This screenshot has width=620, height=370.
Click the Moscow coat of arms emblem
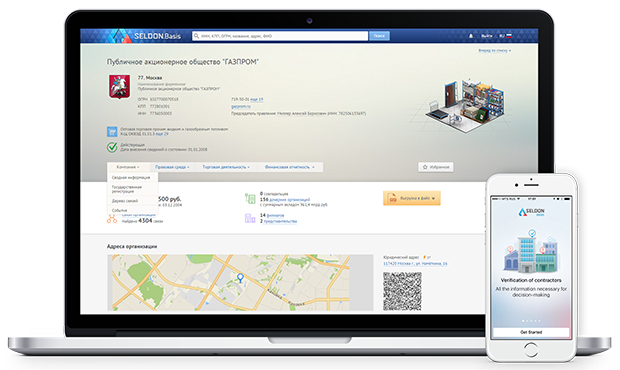click(x=119, y=87)
